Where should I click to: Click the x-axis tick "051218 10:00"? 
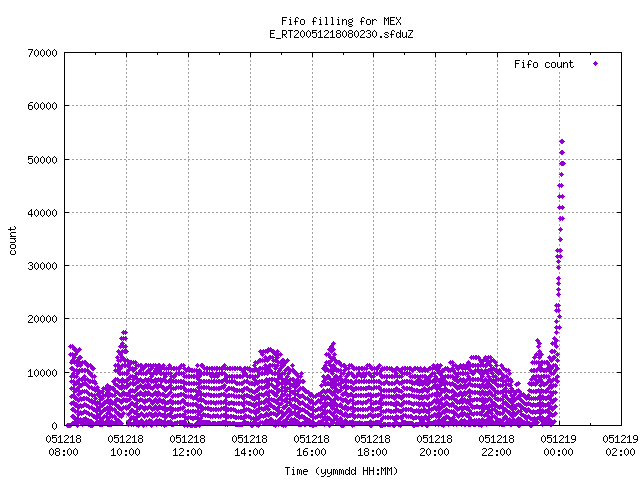pos(125,446)
